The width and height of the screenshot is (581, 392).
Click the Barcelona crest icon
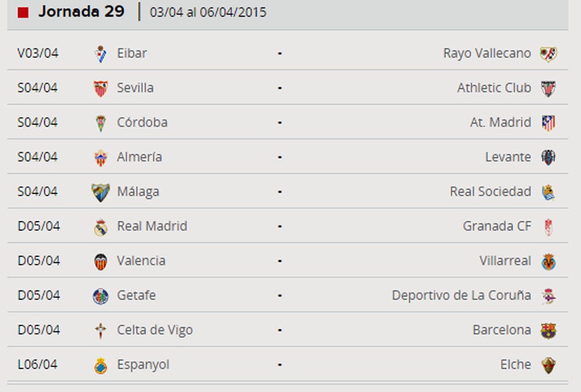(548, 330)
